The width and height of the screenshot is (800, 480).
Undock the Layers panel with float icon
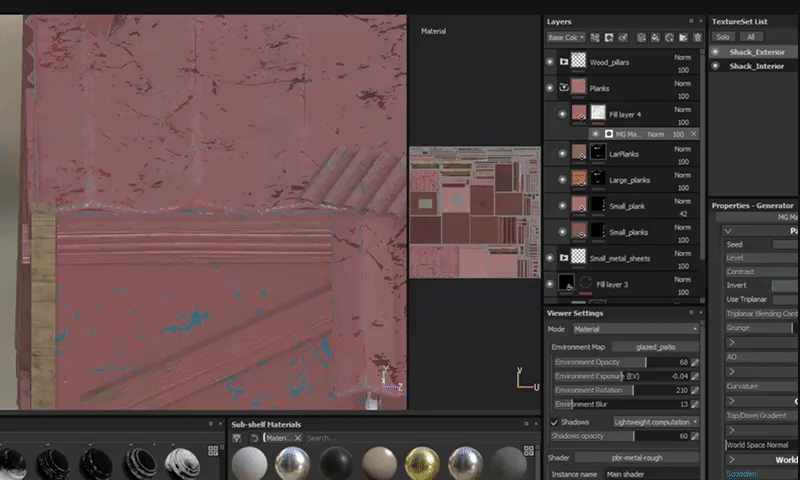pyautogui.click(x=691, y=21)
